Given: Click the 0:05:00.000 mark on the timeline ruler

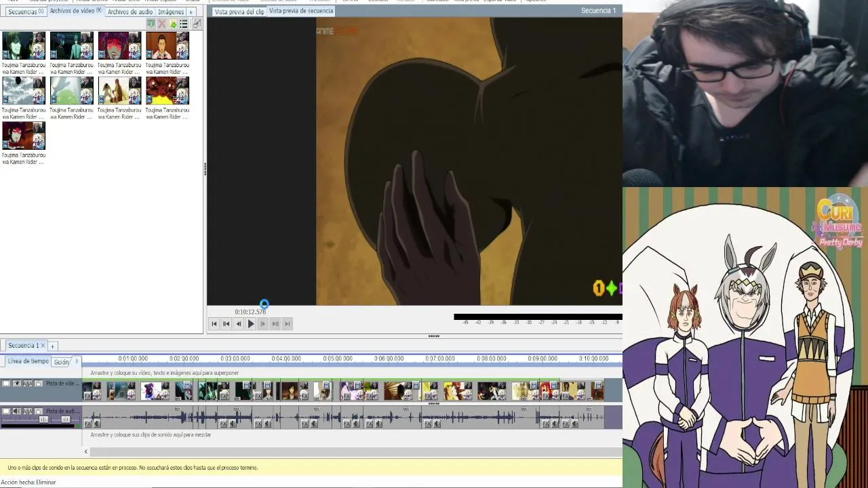Looking at the screenshot, I should click(338, 358).
